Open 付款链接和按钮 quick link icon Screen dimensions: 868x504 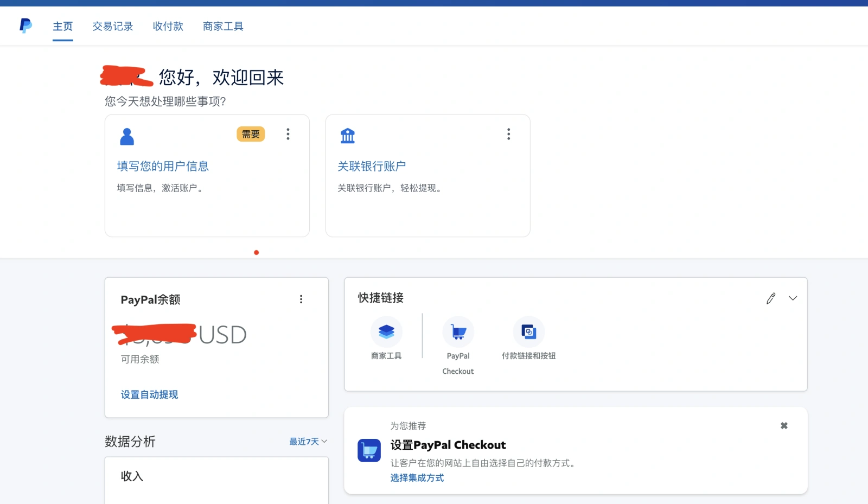pos(528,331)
